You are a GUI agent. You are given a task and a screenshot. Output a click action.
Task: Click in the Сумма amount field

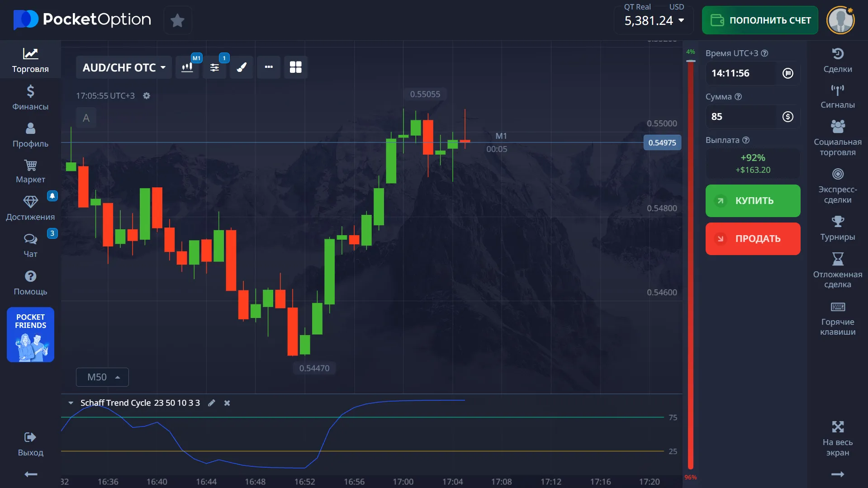point(742,117)
